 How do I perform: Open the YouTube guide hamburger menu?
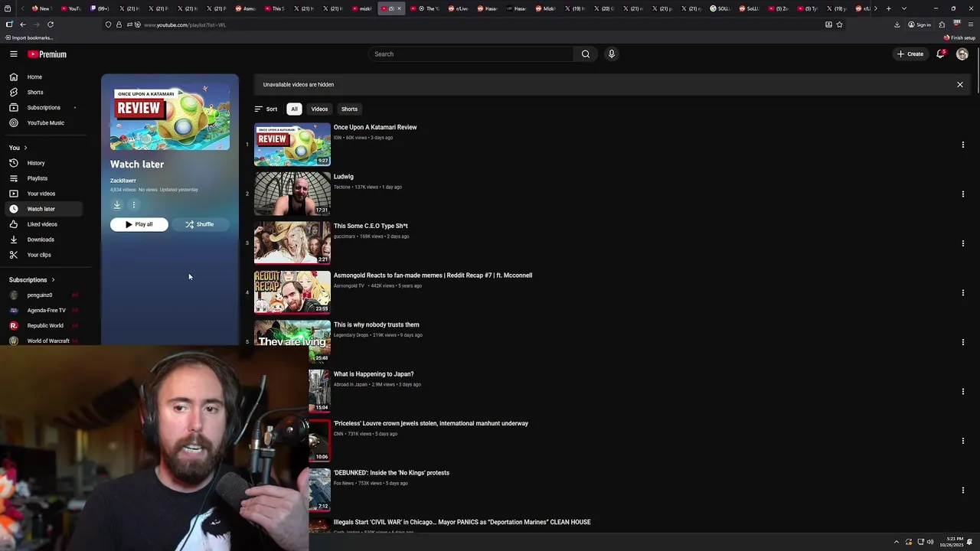click(14, 54)
